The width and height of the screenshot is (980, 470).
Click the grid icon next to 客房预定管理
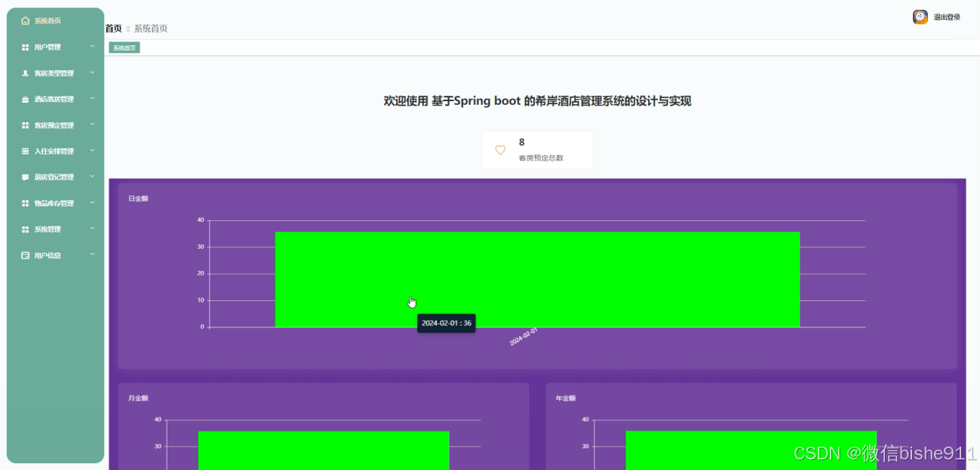[x=26, y=125]
